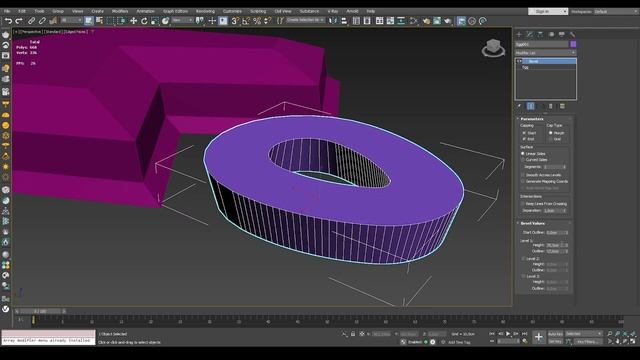This screenshot has height=360, width=640.
Task: Switch to the Hierarchy panel icon
Action: click(540, 34)
